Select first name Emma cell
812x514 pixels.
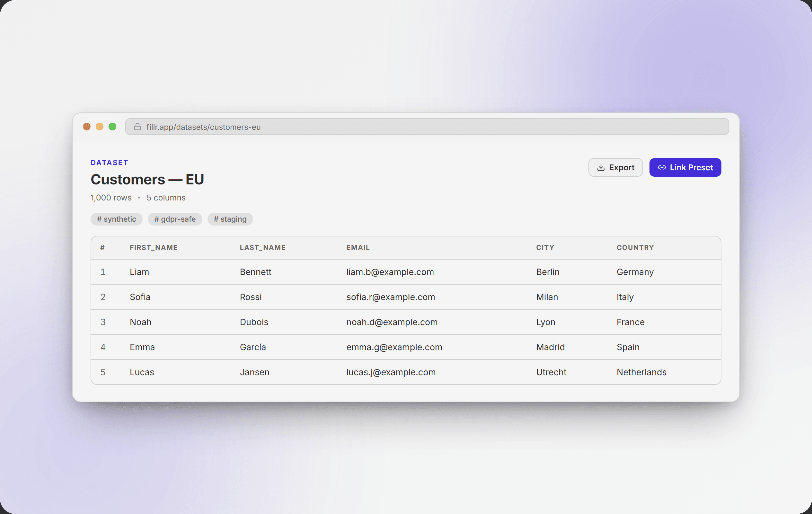click(x=142, y=347)
